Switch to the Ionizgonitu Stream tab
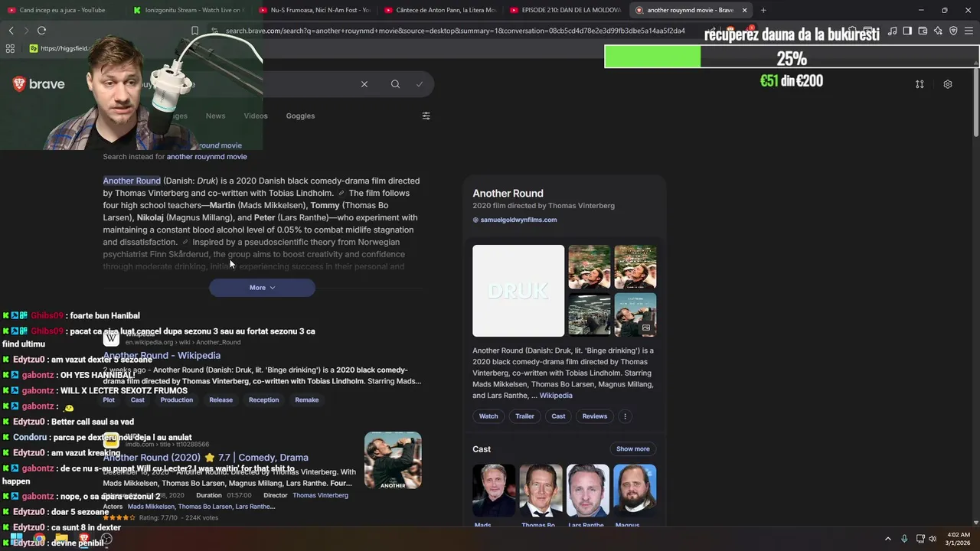 point(188,10)
